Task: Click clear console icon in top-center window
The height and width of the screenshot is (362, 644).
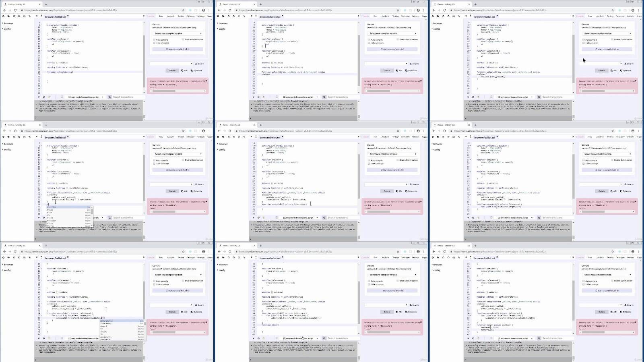Action: pos(258,97)
